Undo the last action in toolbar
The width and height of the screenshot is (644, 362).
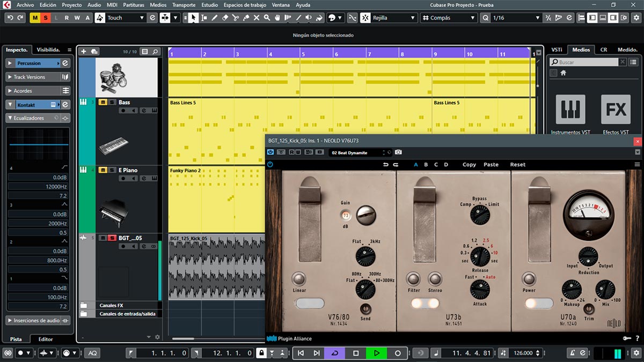[10, 18]
